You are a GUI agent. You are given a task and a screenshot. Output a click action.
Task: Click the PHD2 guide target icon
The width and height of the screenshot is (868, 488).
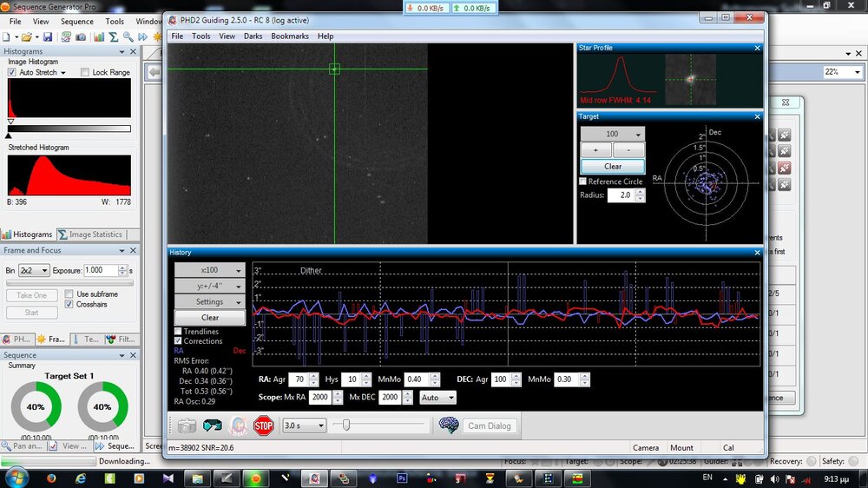238,425
